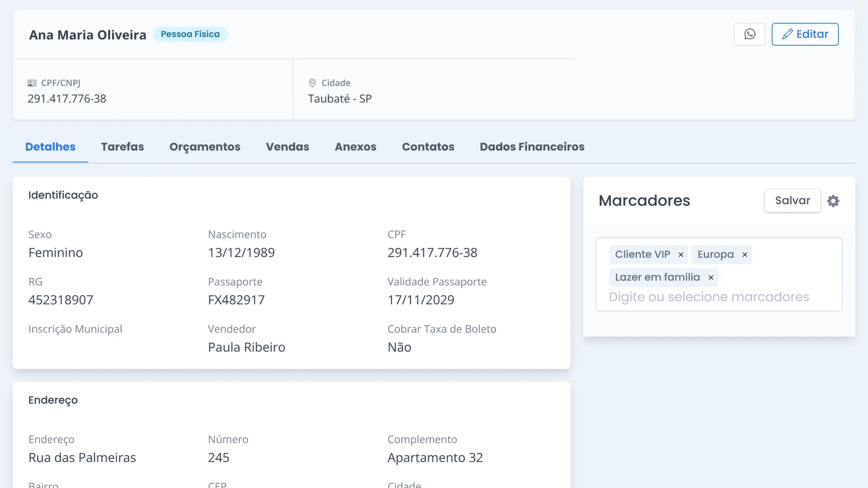
Task: Remove the Cliente VIP tag
Action: pyautogui.click(x=681, y=255)
